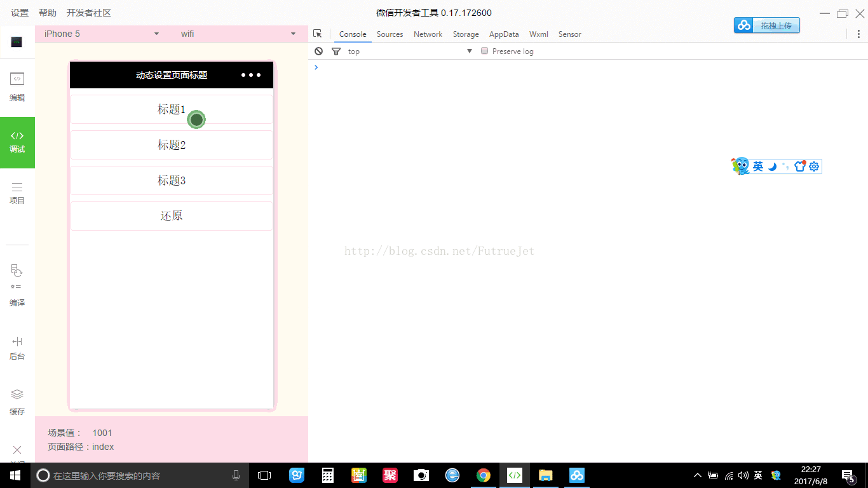Open the simulator three-dot menu
Image resolution: width=868 pixels, height=488 pixels.
(x=251, y=75)
